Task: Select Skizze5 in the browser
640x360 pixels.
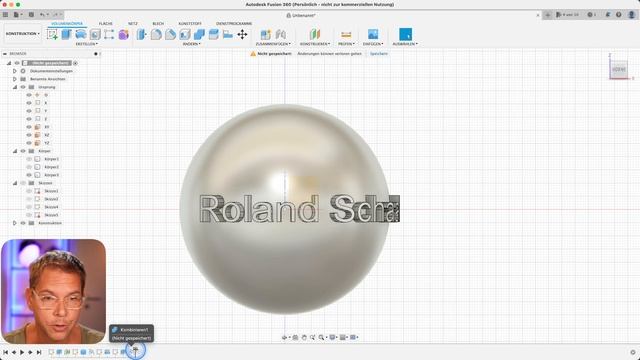Action: [x=51, y=215]
